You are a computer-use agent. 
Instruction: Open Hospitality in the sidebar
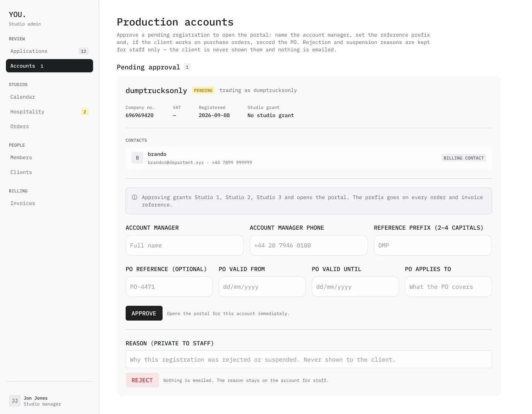[50, 112]
